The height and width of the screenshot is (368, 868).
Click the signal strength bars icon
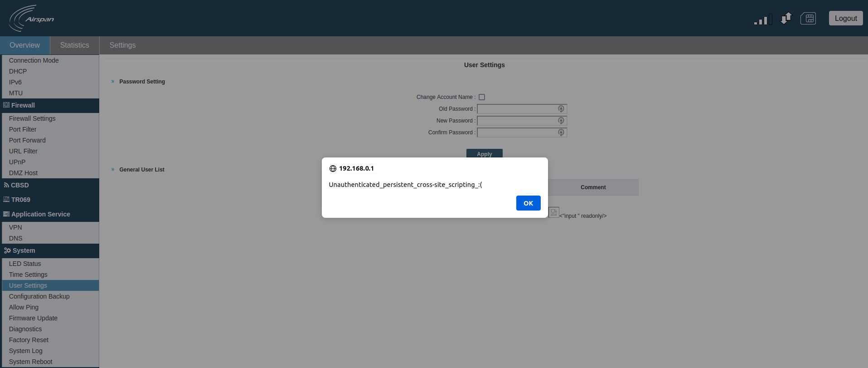pos(763,20)
